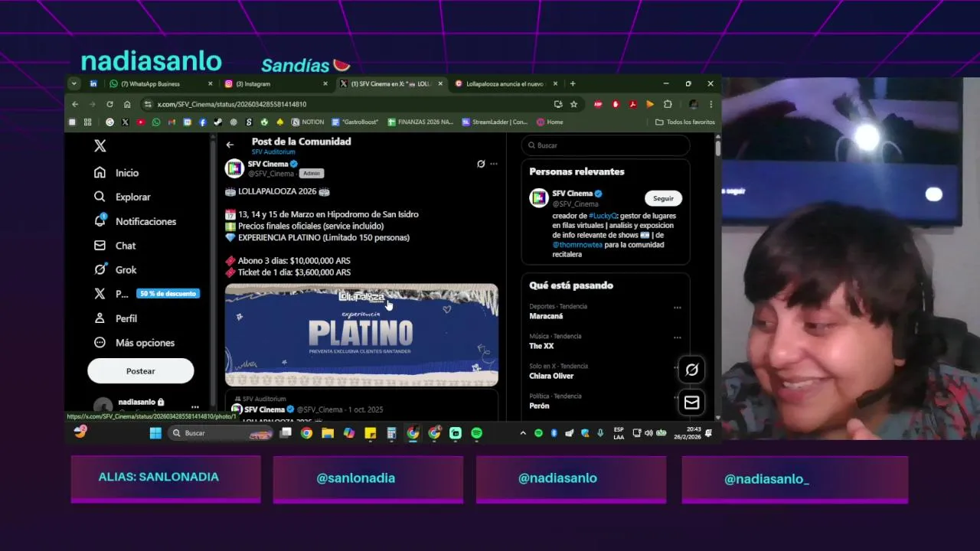Open Steam bookmark icon in bookmarks bar

tap(218, 122)
